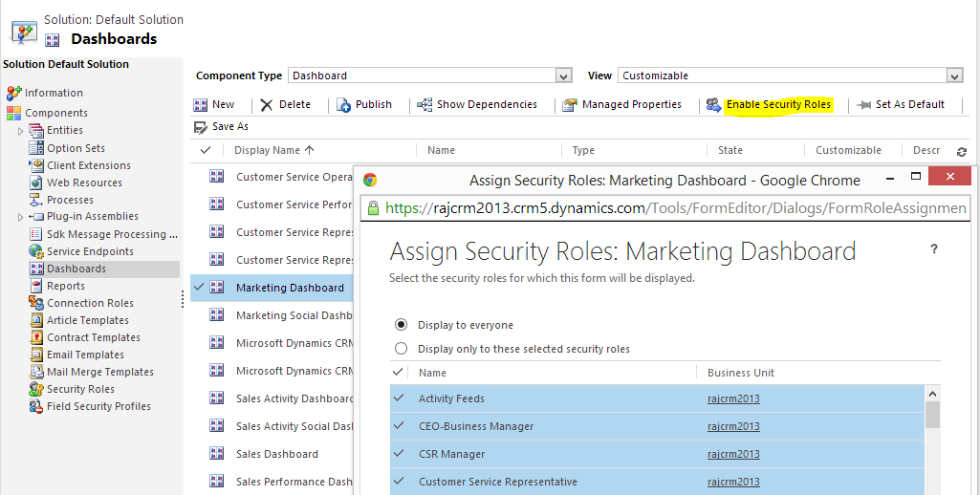Screen dimensions: 980x495
Task: Click the Publish toolbar icon
Action: 344,105
